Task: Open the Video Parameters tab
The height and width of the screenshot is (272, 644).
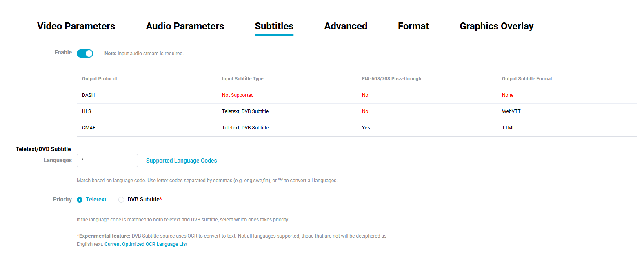Action: [x=76, y=26]
